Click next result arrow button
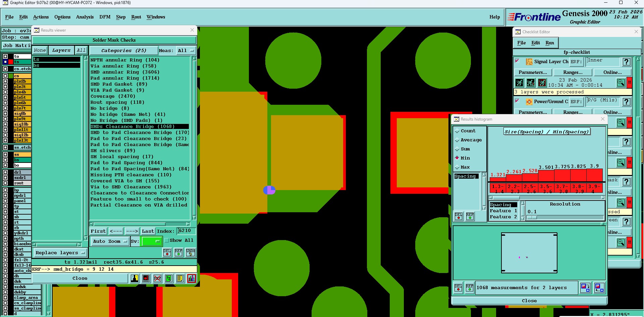The height and width of the screenshot is (317, 644). tap(132, 231)
